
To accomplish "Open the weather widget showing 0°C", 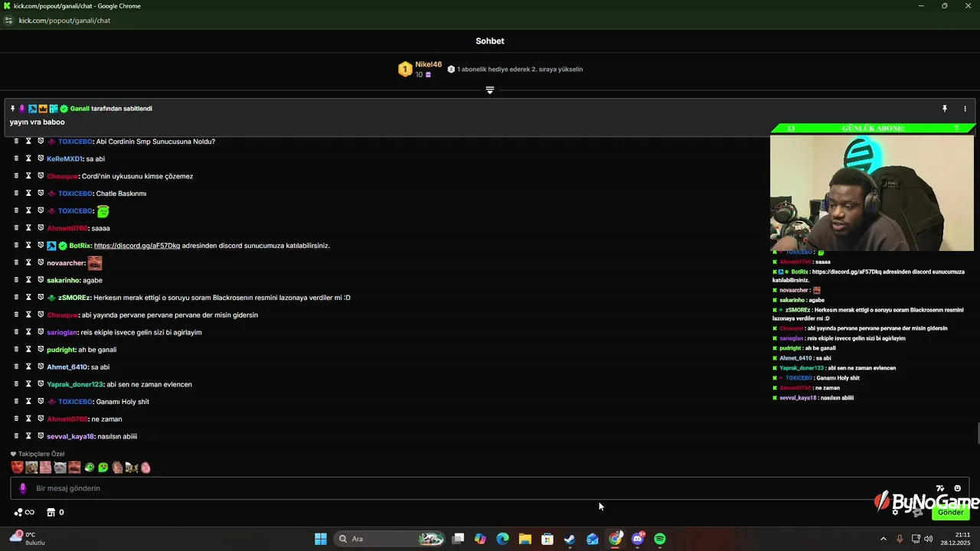I will click(x=27, y=539).
